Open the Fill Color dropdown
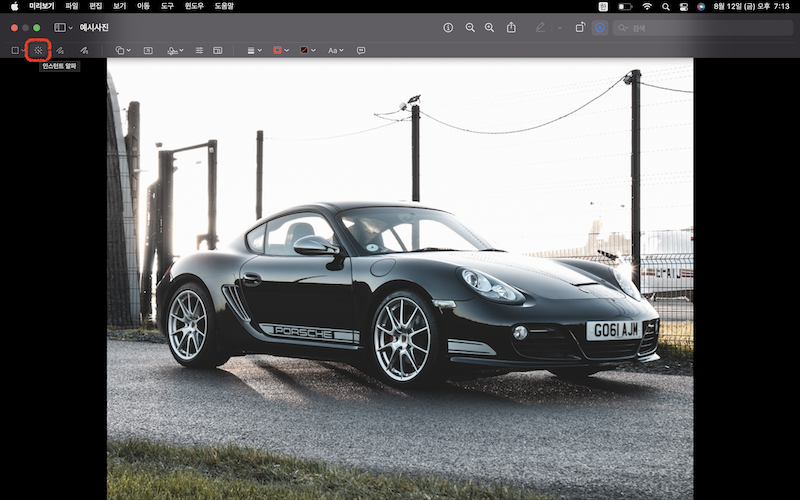 point(308,51)
